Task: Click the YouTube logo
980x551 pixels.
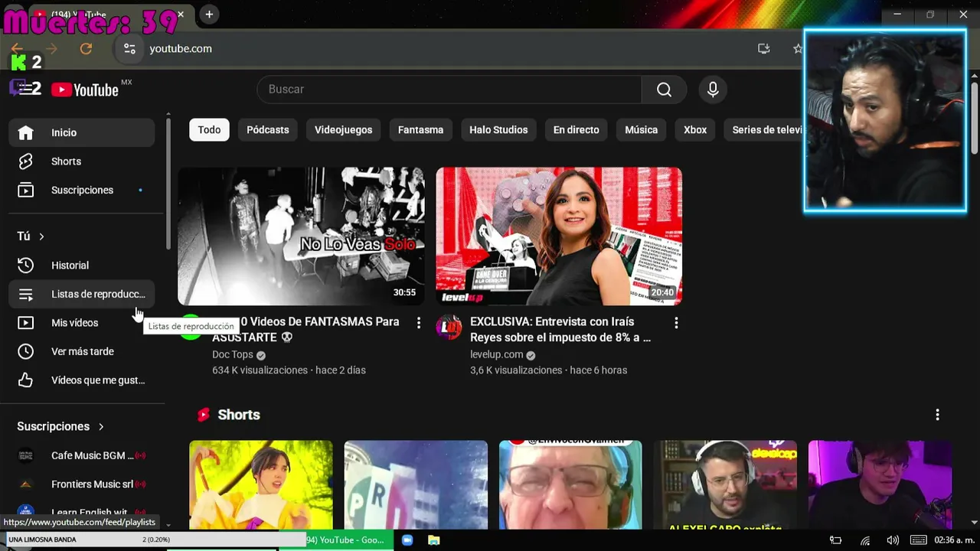Action: pos(85,90)
